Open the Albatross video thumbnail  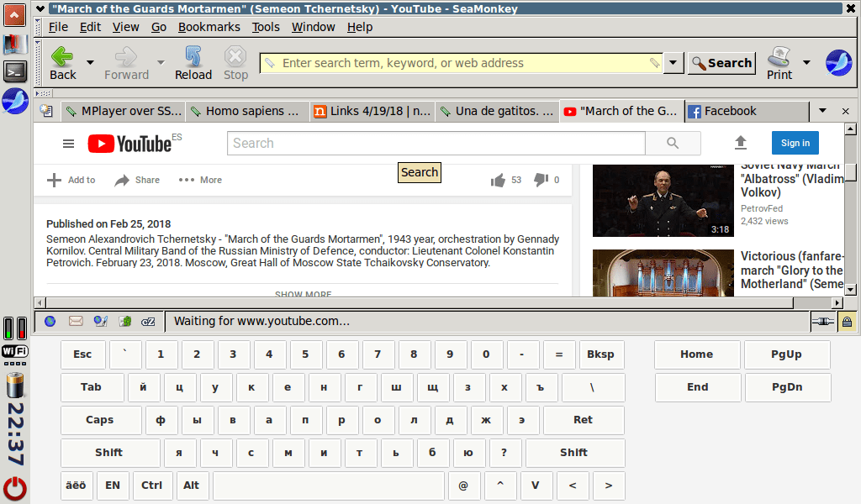coord(663,201)
